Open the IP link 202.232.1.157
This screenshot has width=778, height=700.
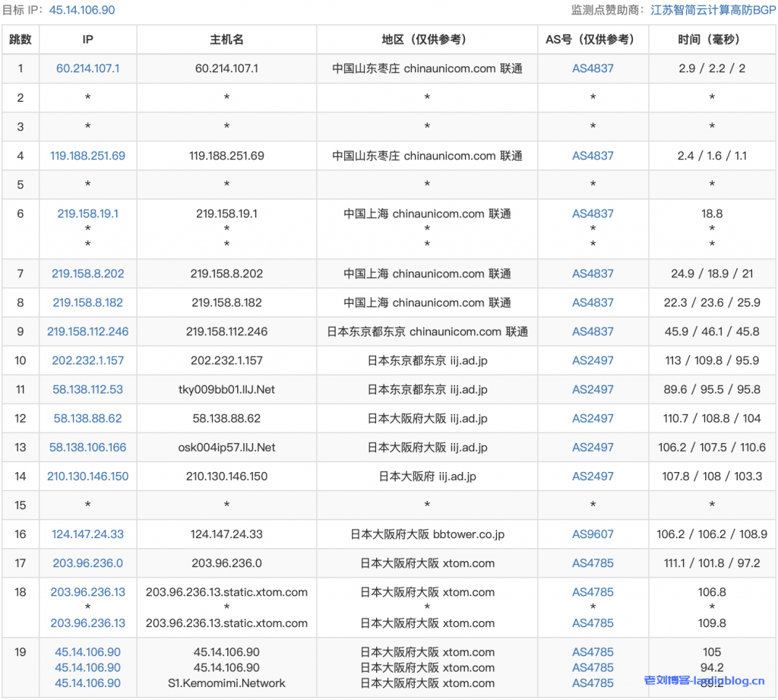87,360
